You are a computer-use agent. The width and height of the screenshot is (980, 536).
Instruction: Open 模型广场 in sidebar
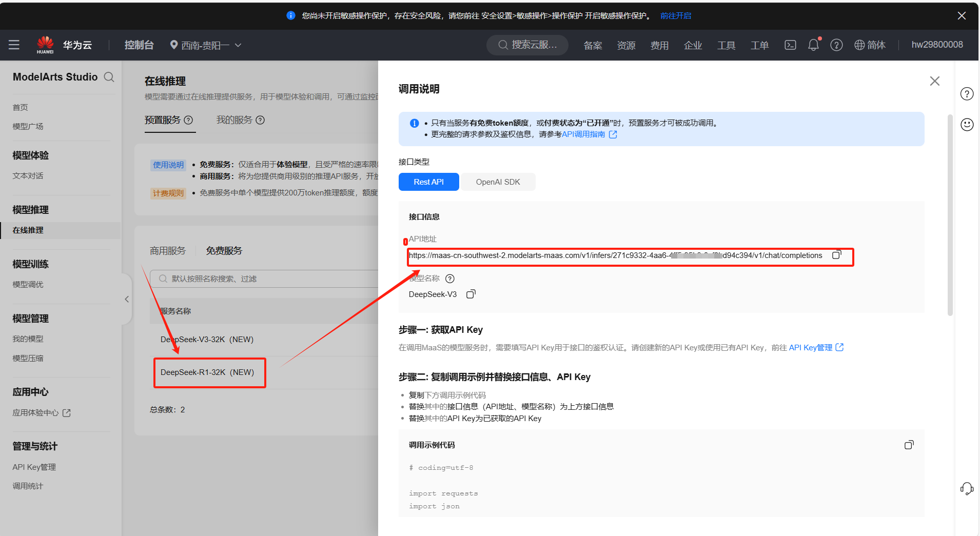point(28,126)
